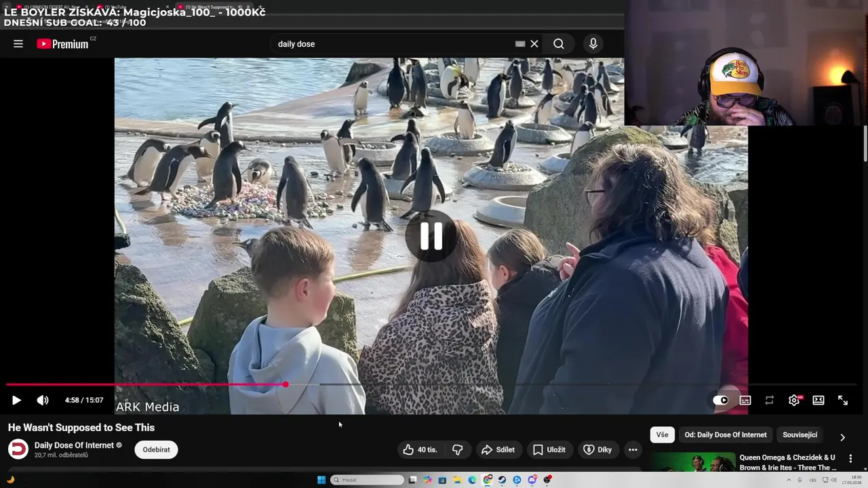This screenshot has height=488, width=868.
Task: Click the system tray microphone icon
Action: pos(800,480)
